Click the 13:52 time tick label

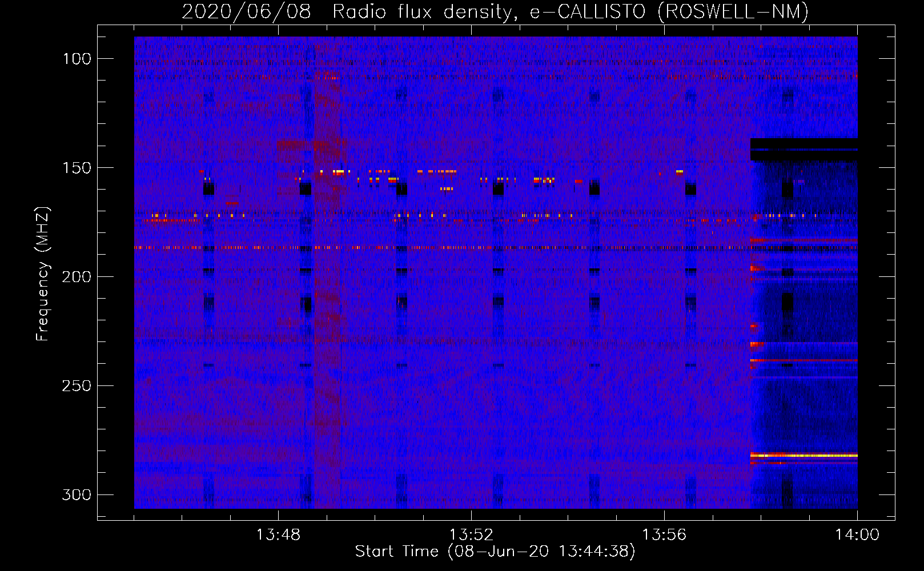coord(471,535)
